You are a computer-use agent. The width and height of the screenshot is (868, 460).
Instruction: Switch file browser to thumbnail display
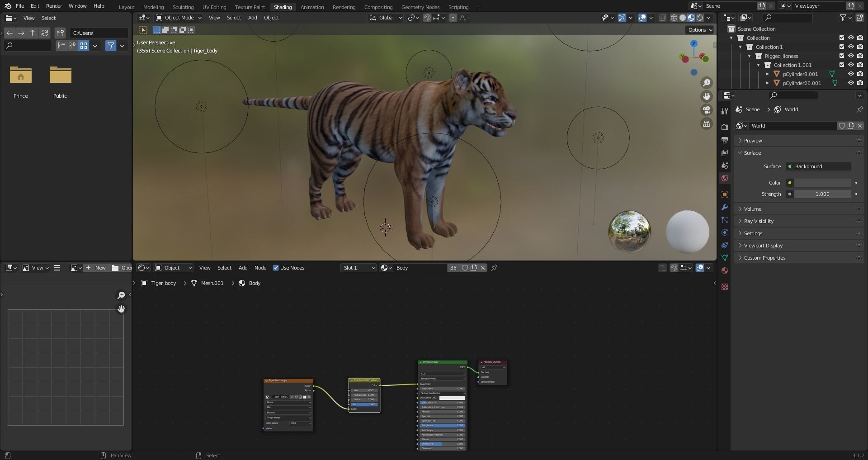pos(84,46)
